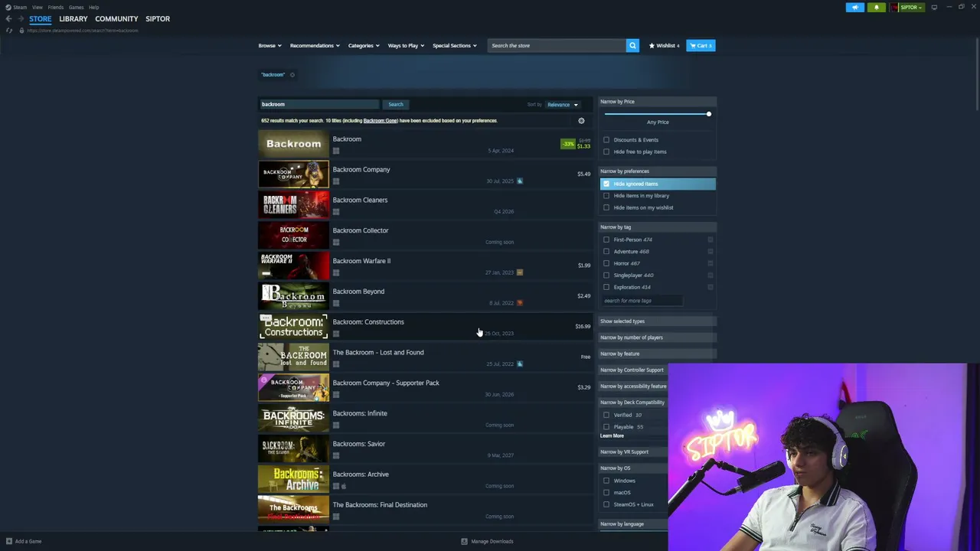Open the search preferences gear

581,121
